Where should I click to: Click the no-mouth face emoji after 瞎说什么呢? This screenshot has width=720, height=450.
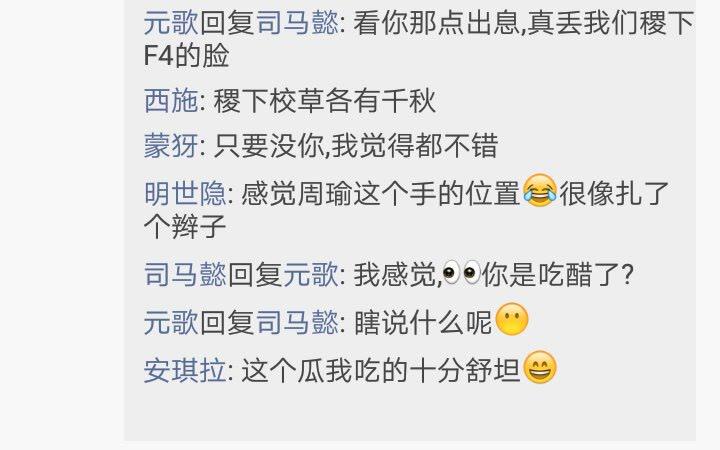(x=512, y=319)
